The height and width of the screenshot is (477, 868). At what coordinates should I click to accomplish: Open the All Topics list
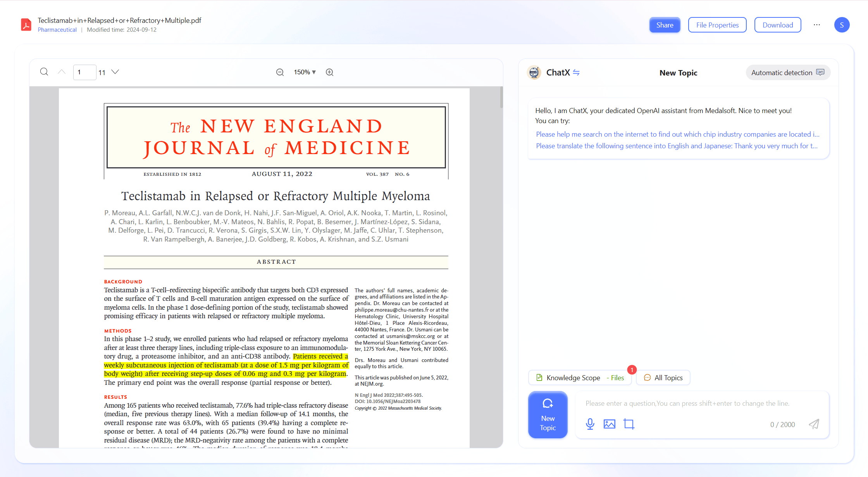click(663, 377)
